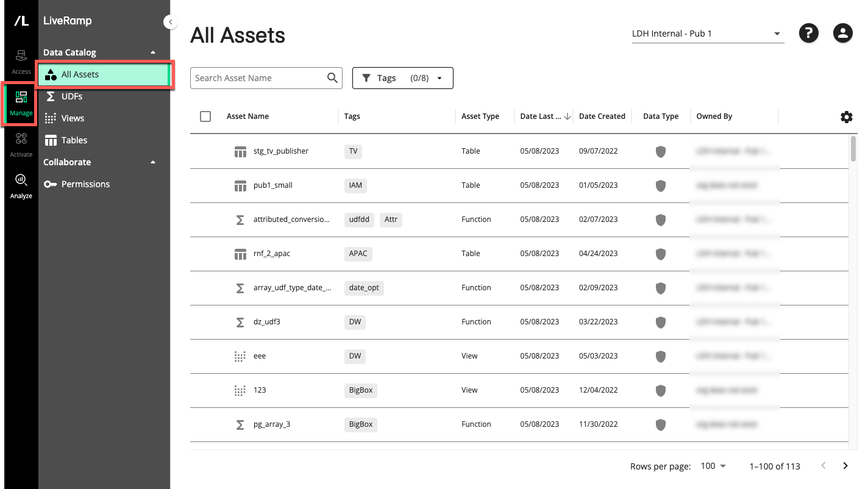Click the vertical table scrollbar
This screenshot has height=489, width=868.
pos(853,149)
